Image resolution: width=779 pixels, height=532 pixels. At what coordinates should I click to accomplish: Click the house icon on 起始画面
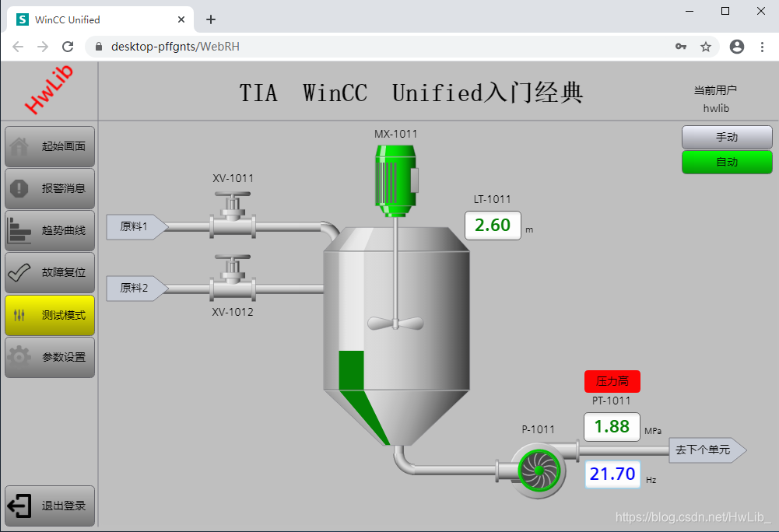click(x=19, y=146)
